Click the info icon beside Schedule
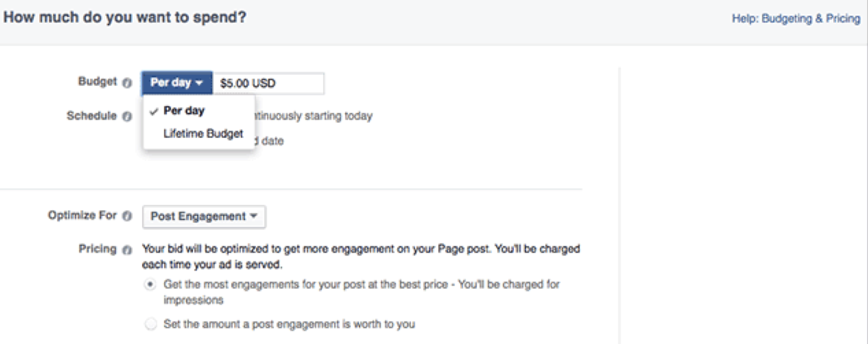 coord(127,116)
